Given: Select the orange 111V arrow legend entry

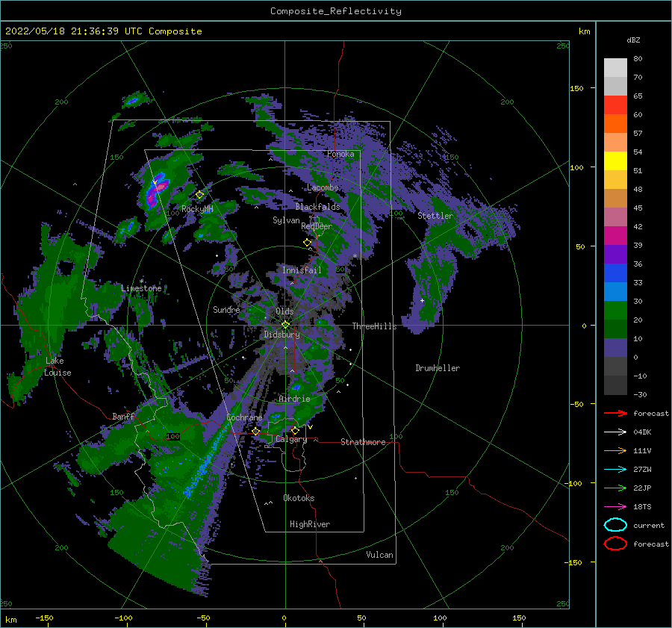Looking at the screenshot, I should click(615, 450).
